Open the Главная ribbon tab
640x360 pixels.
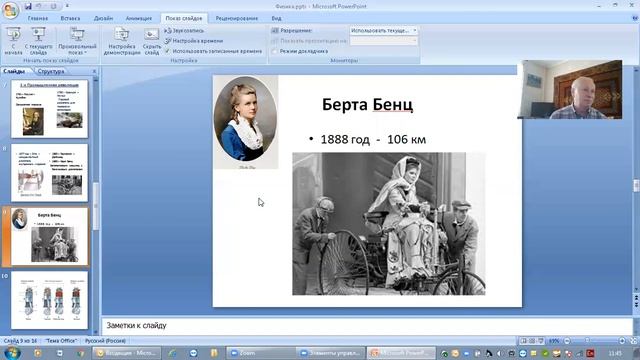pos(38,18)
